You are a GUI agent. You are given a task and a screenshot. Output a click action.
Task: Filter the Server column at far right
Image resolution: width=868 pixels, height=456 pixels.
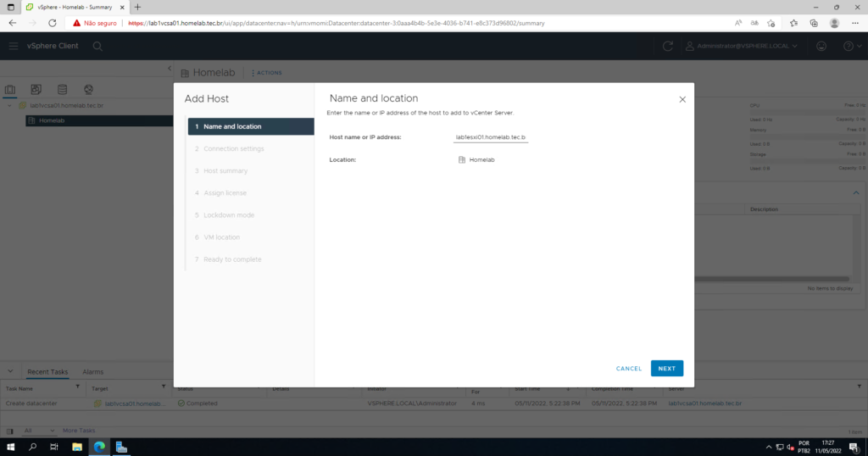[x=860, y=387]
